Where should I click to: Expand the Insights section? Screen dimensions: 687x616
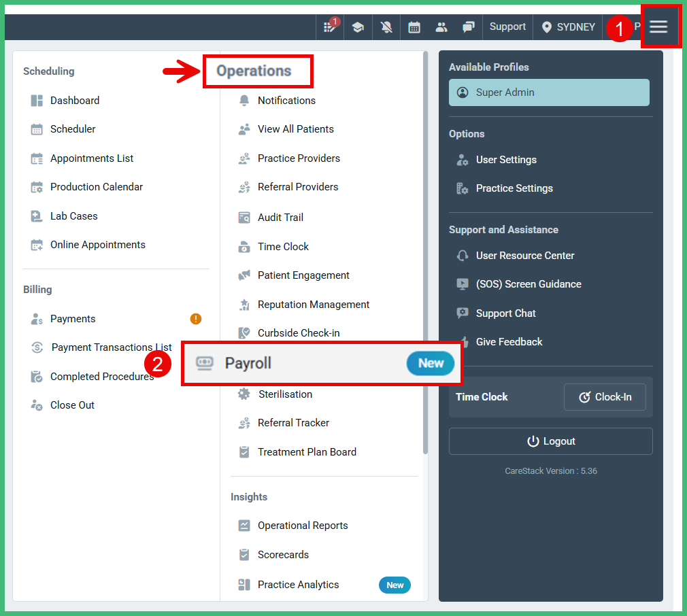pos(249,497)
